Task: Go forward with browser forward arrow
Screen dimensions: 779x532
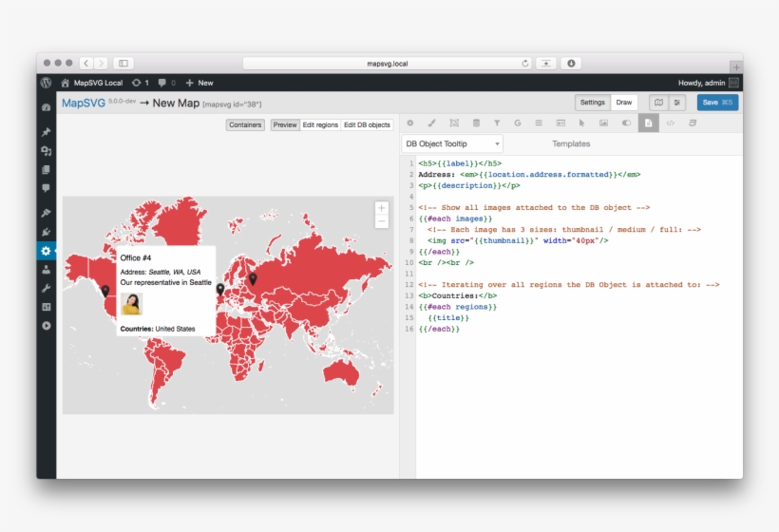Action: point(101,63)
